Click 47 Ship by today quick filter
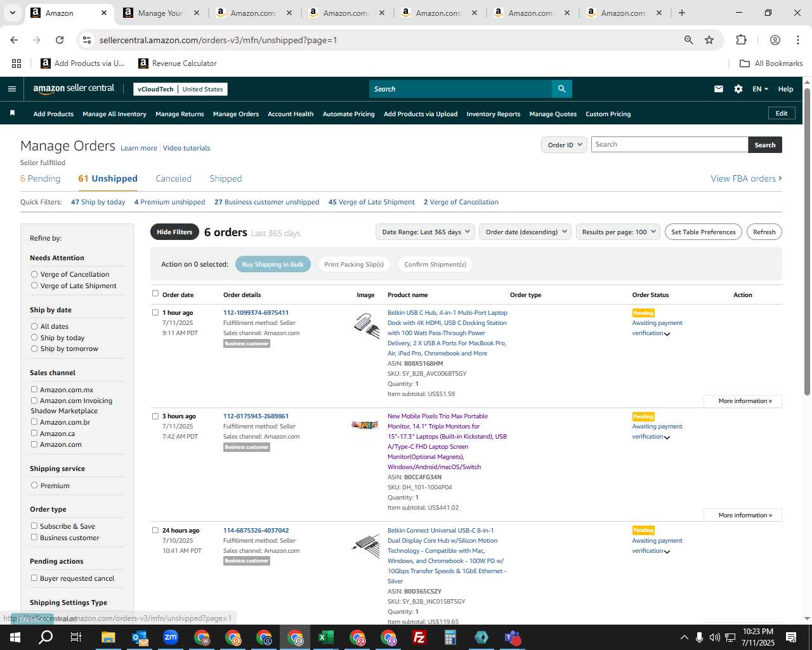Viewport: 812px width, 650px height. click(98, 202)
